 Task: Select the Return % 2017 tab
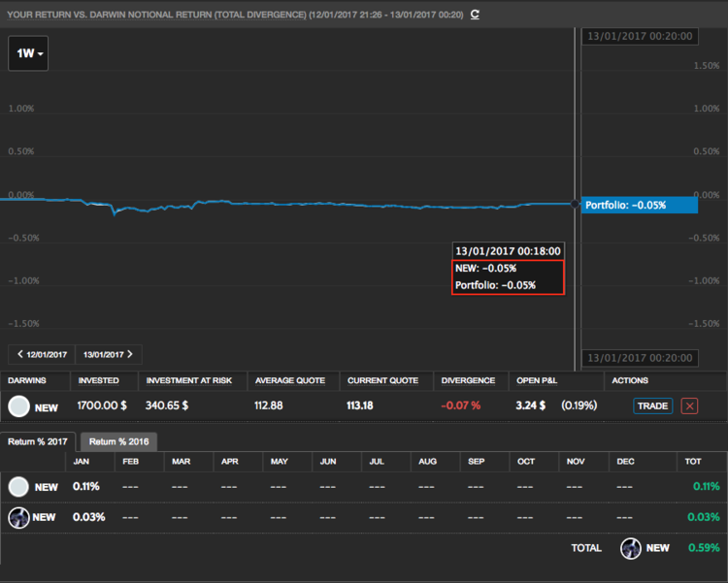coord(39,441)
